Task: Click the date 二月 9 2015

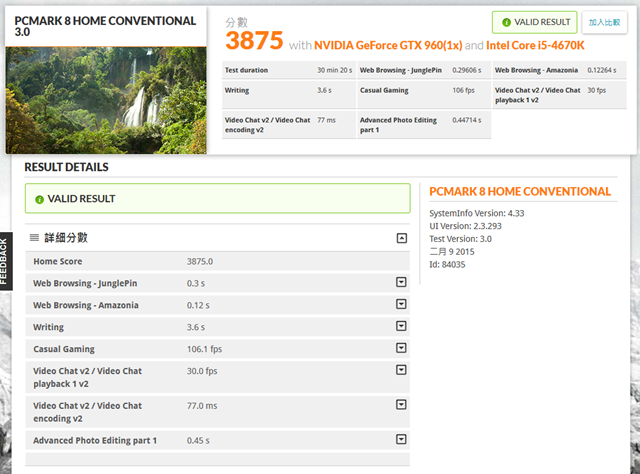Action: (451, 251)
